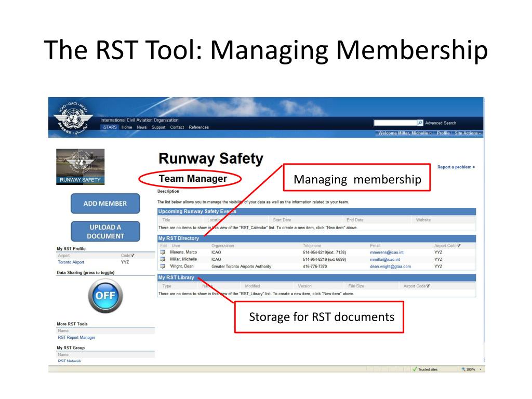The width and height of the screenshot is (532, 399).
Task: Email mmerens@icao.int link
Action: (x=387, y=252)
